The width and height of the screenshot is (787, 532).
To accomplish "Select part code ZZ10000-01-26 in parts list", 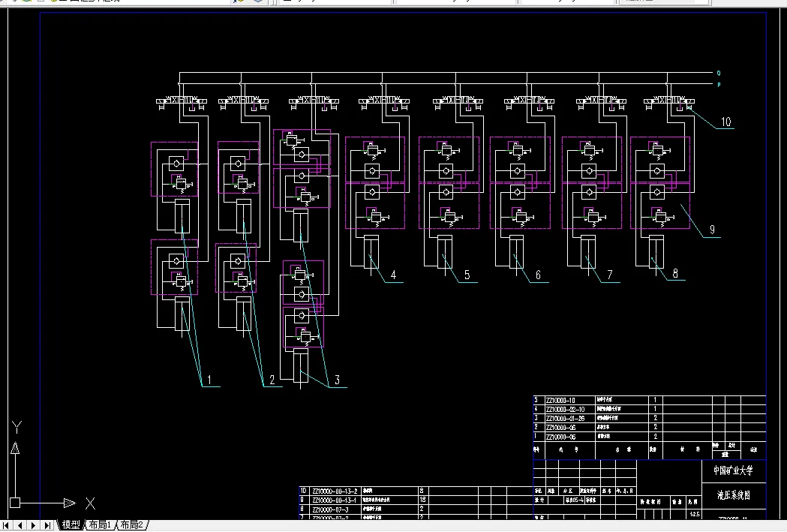I will tap(565, 419).
